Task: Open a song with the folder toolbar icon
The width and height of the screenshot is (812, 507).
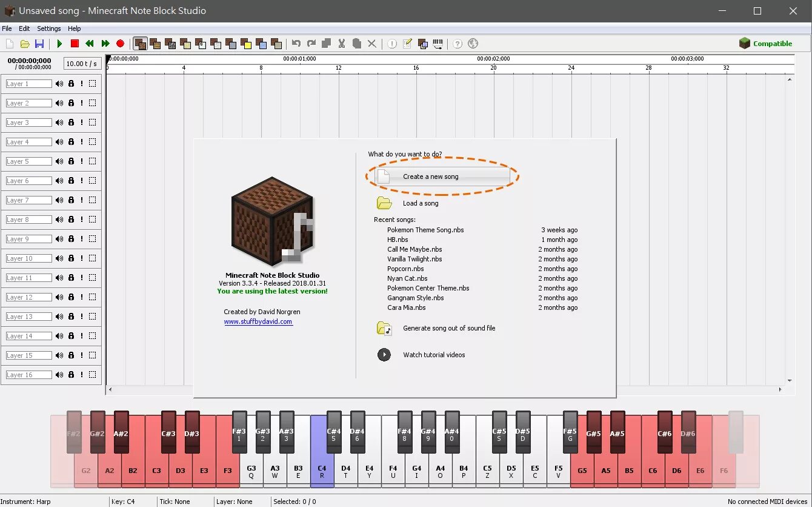Action: tap(25, 44)
